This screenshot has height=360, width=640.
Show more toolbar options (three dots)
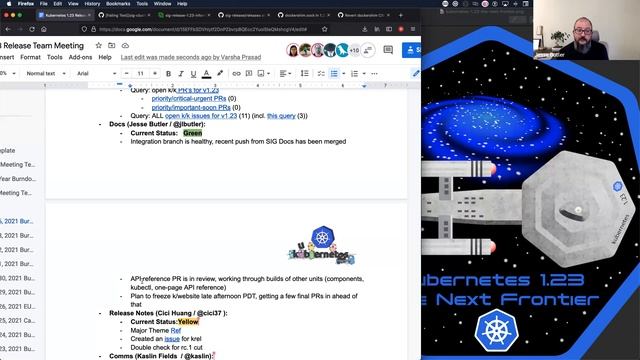click(374, 73)
